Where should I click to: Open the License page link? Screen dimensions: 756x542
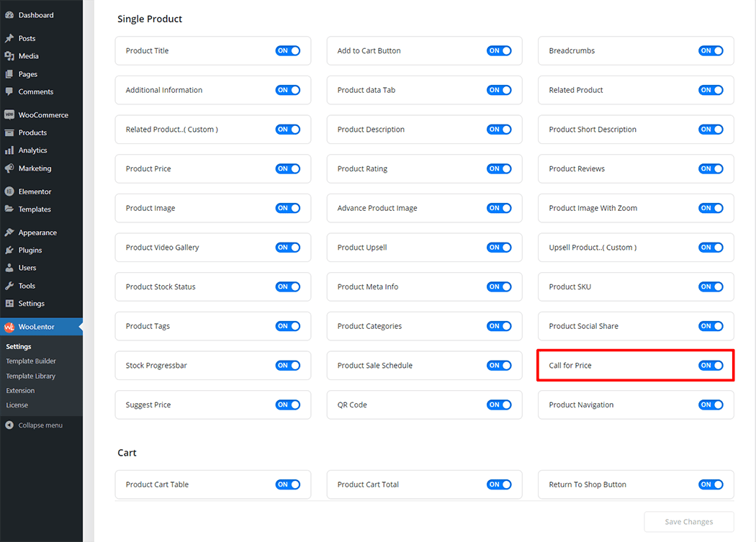(x=17, y=405)
